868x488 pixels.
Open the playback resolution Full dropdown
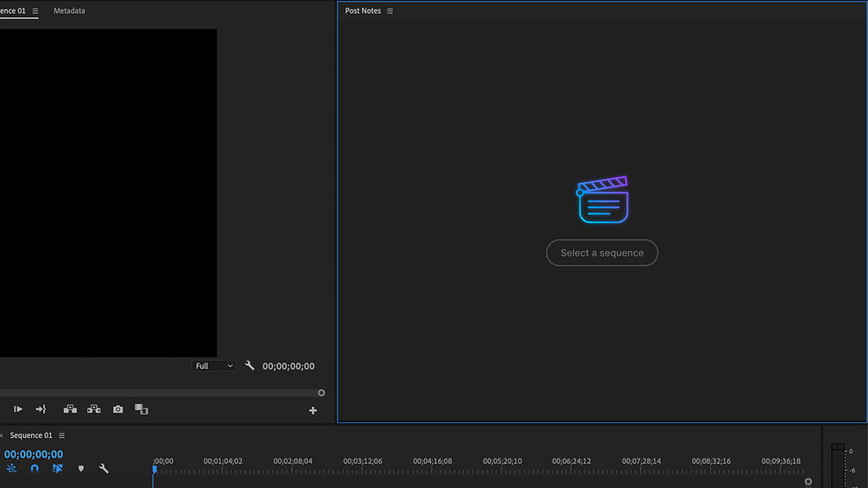point(213,365)
